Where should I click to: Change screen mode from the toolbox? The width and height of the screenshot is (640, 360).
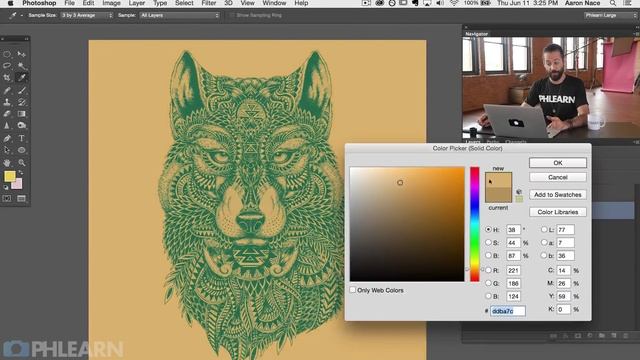tap(22, 199)
